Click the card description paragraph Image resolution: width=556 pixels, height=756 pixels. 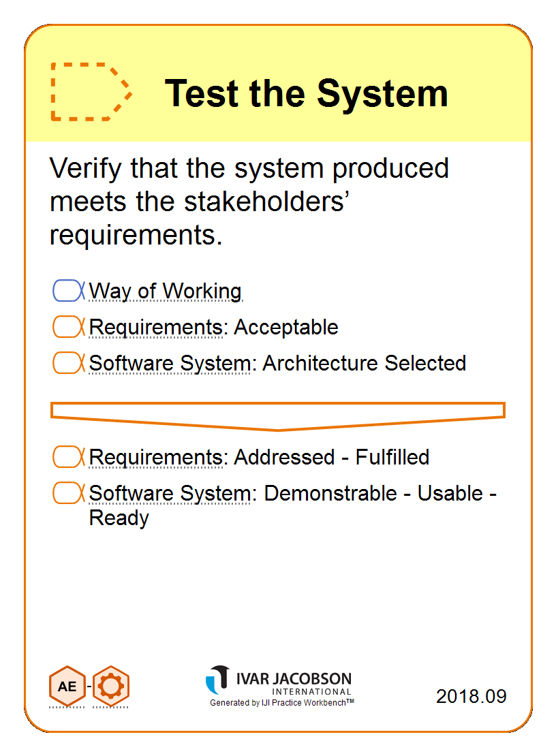pyautogui.click(x=249, y=202)
